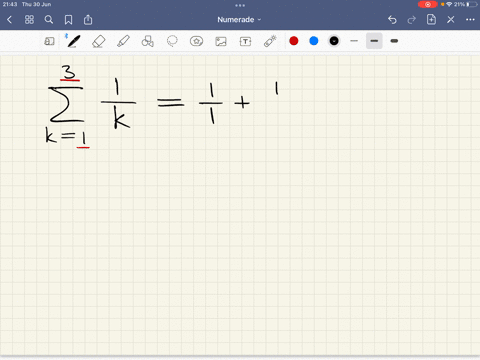The height and width of the screenshot is (360, 480).
Task: Undo the last stroke
Action: (x=392, y=20)
